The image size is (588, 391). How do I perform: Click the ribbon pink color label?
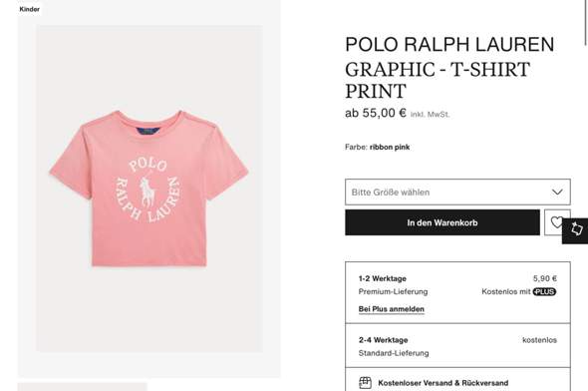coord(390,147)
